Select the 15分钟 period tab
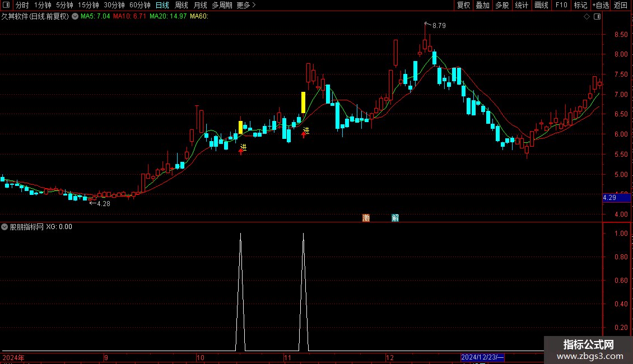 click(x=89, y=5)
